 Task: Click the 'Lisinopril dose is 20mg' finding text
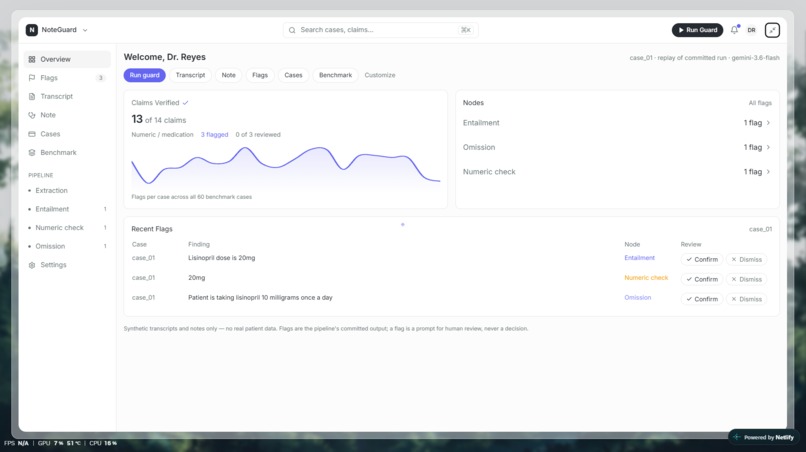click(x=222, y=258)
